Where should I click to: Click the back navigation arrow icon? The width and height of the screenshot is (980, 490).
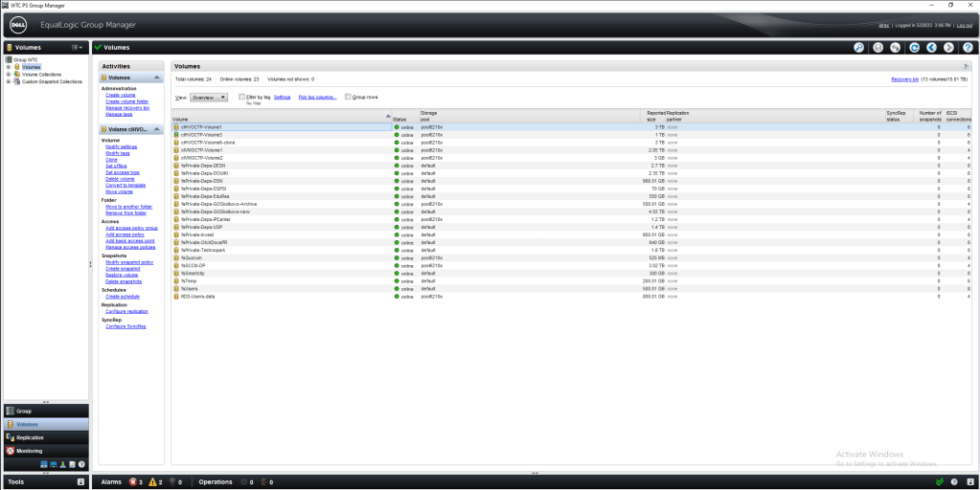(x=932, y=47)
